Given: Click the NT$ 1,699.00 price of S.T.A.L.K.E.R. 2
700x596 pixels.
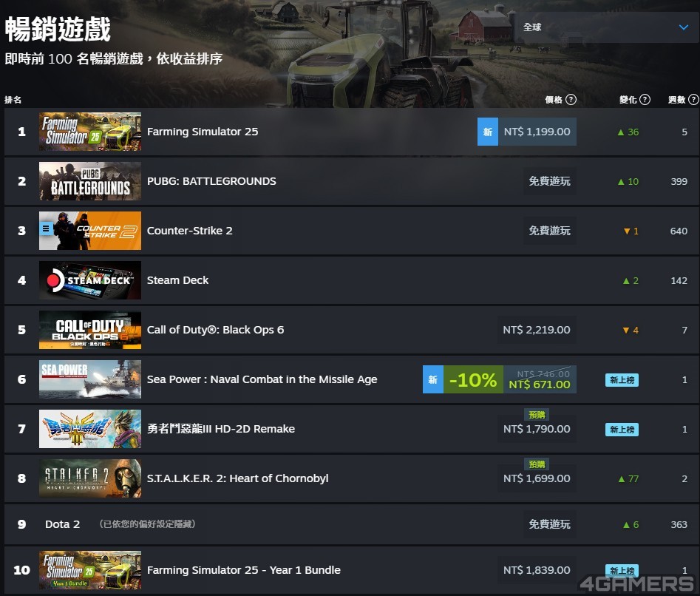Looking at the screenshot, I should 537,478.
